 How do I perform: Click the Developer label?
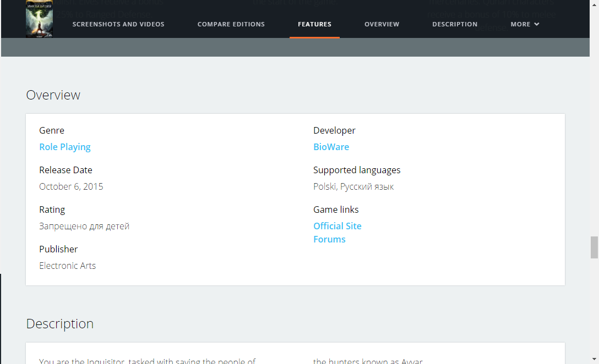[x=334, y=130]
